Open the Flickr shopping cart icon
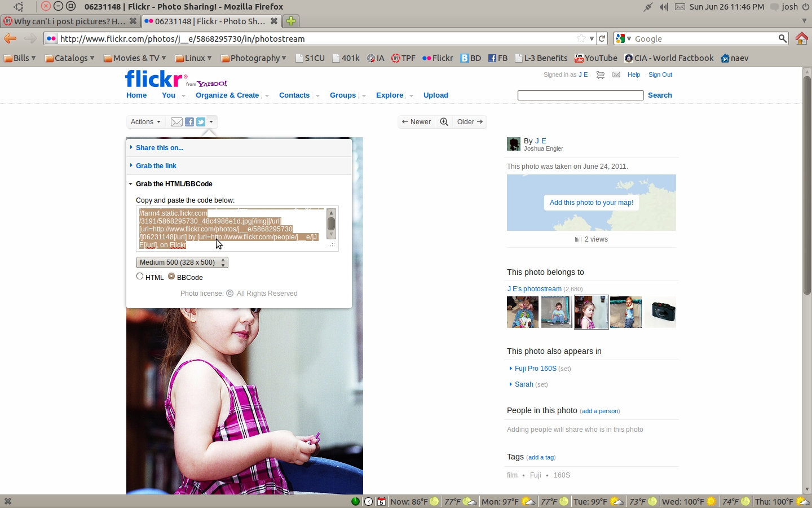The height and width of the screenshot is (508, 812). point(601,75)
